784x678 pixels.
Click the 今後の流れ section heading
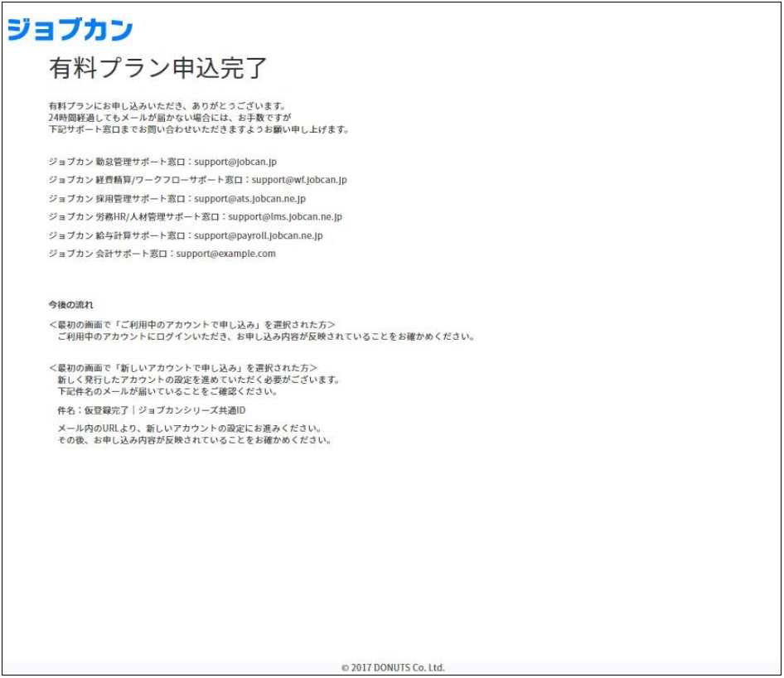click(70, 305)
